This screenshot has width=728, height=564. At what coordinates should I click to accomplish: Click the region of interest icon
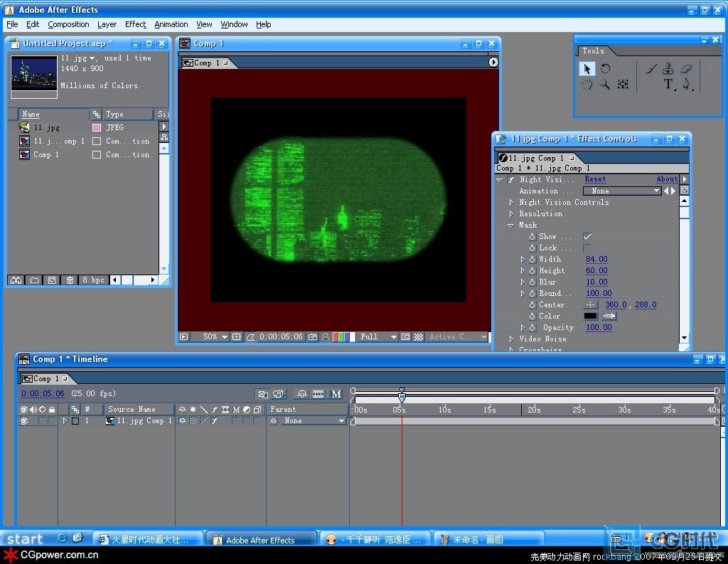point(405,337)
